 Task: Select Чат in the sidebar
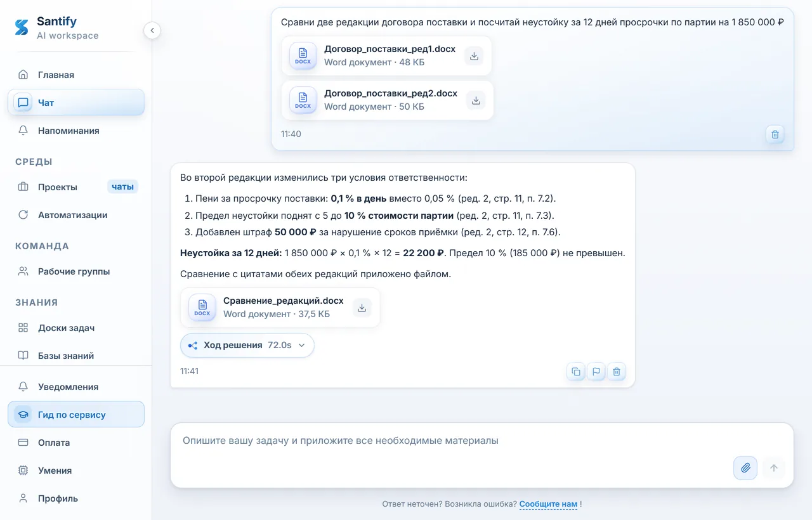click(76, 102)
